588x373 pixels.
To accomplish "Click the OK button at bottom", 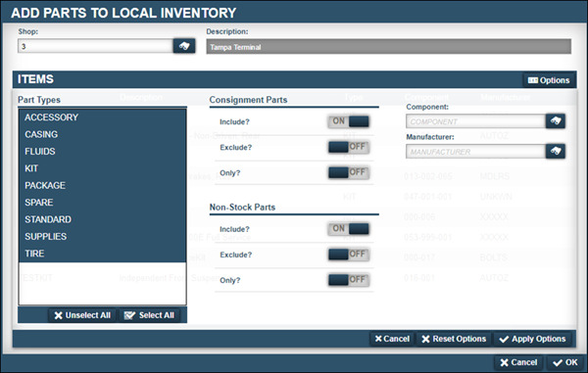I will (565, 362).
